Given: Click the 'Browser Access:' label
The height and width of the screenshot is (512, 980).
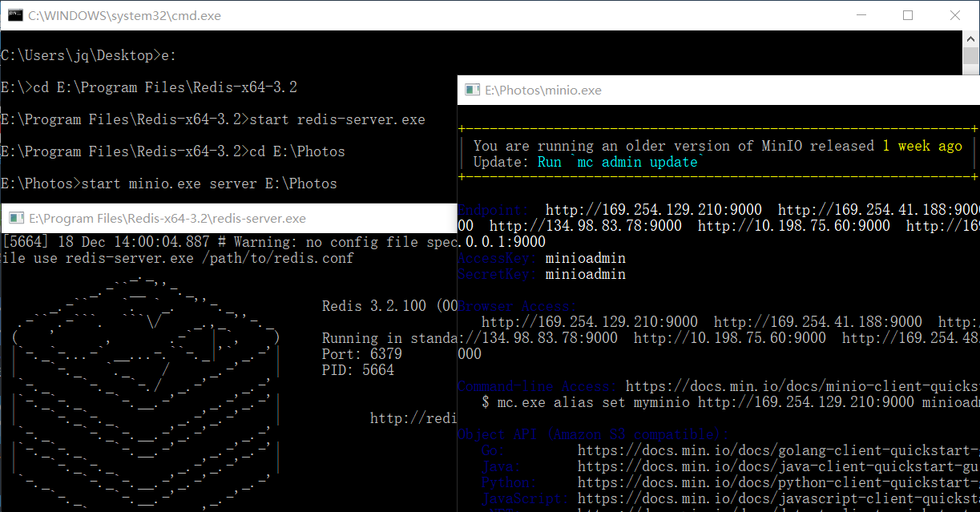Looking at the screenshot, I should click(518, 306).
